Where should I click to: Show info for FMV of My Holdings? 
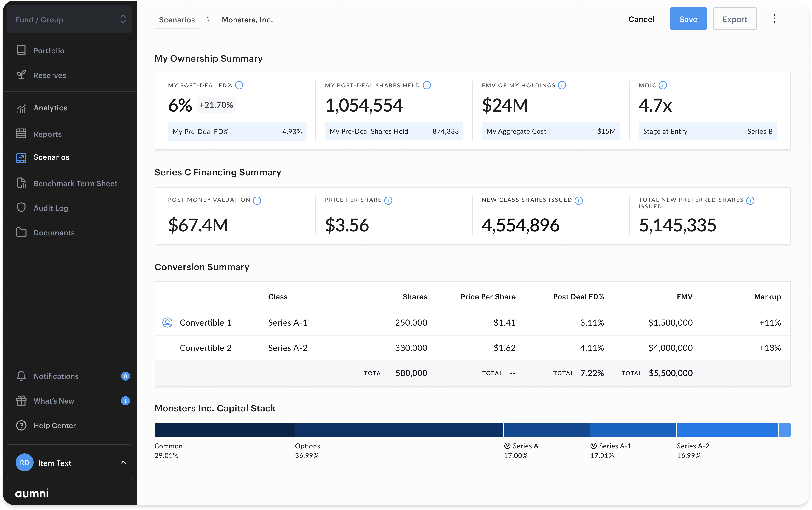[x=562, y=85]
